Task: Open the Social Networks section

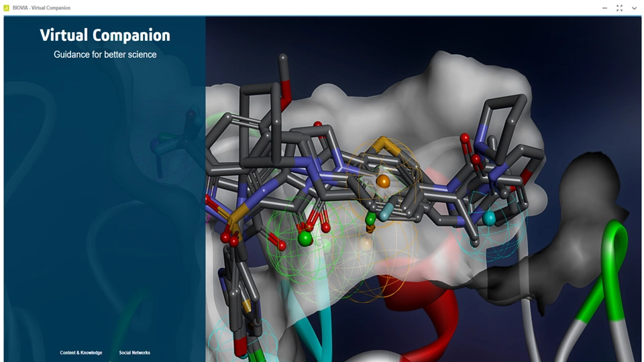Action: (134, 353)
